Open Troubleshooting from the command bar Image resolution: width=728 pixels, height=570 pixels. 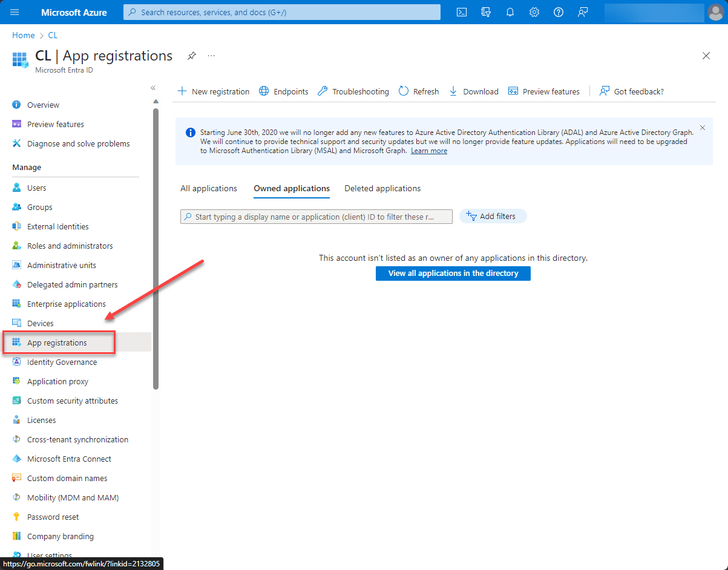pyautogui.click(x=353, y=91)
